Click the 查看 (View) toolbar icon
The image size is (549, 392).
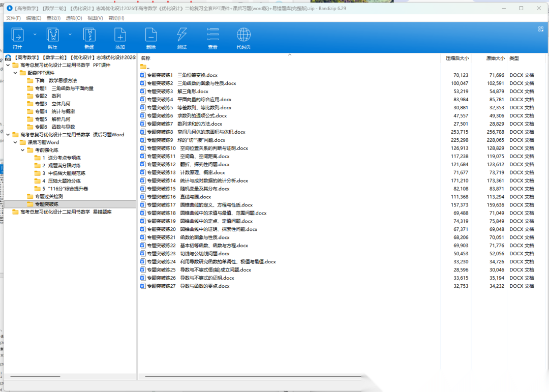point(212,37)
